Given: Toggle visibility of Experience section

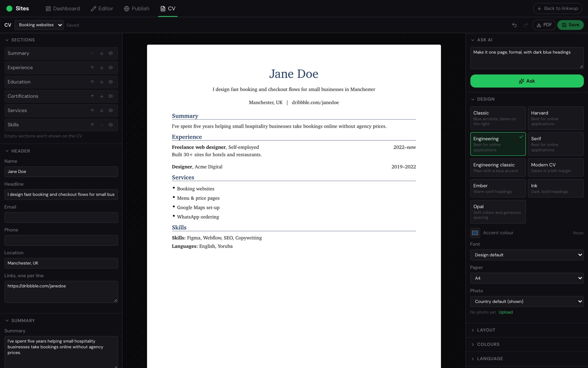Looking at the screenshot, I should click(x=111, y=68).
